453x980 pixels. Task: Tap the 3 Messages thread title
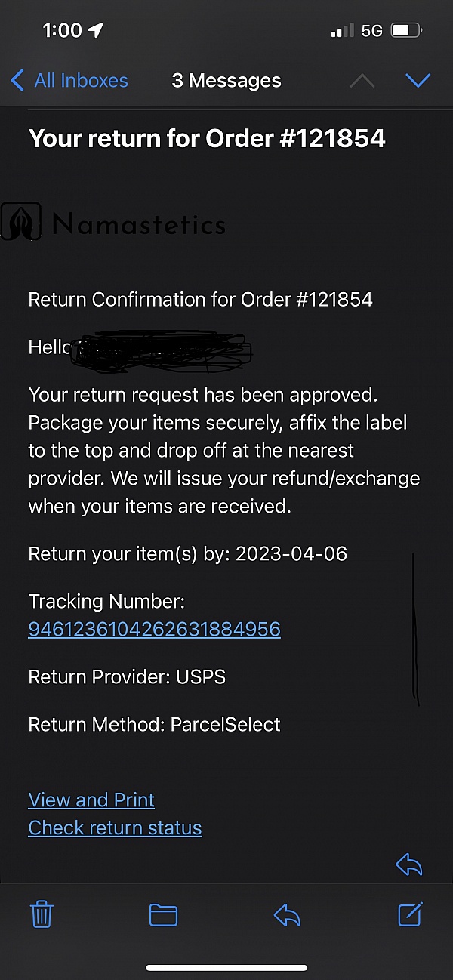pyautogui.click(x=226, y=81)
